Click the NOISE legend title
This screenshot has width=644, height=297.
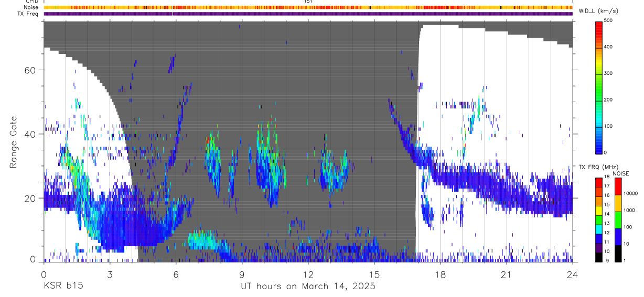pos(620,173)
